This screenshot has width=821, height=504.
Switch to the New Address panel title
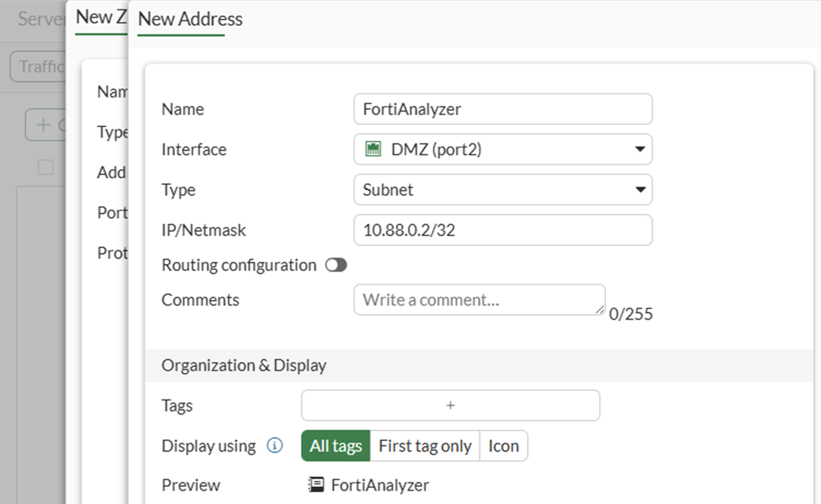pos(190,20)
